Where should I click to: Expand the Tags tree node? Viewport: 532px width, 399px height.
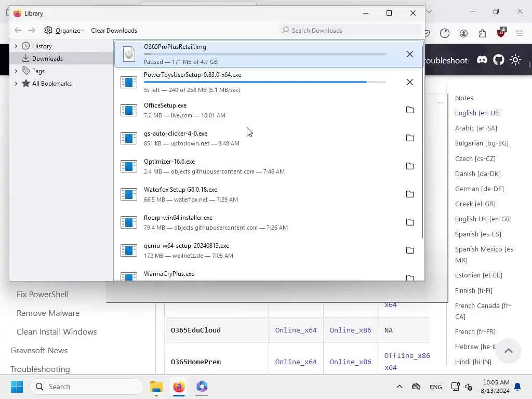tap(16, 71)
